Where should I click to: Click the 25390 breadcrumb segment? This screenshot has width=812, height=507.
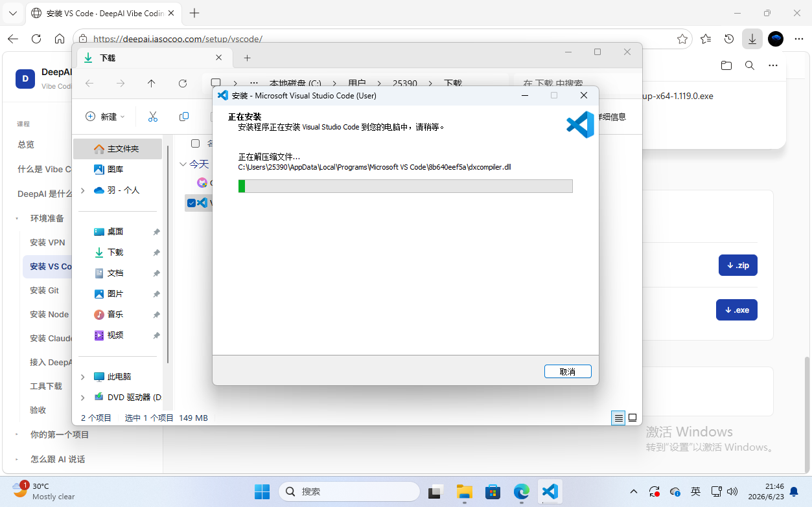click(405, 84)
